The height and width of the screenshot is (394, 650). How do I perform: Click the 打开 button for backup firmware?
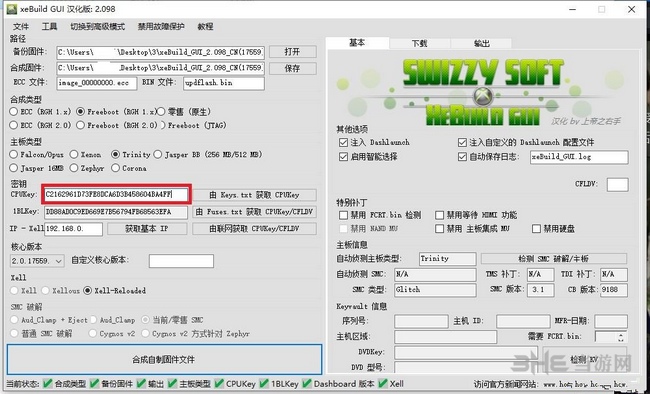click(293, 51)
